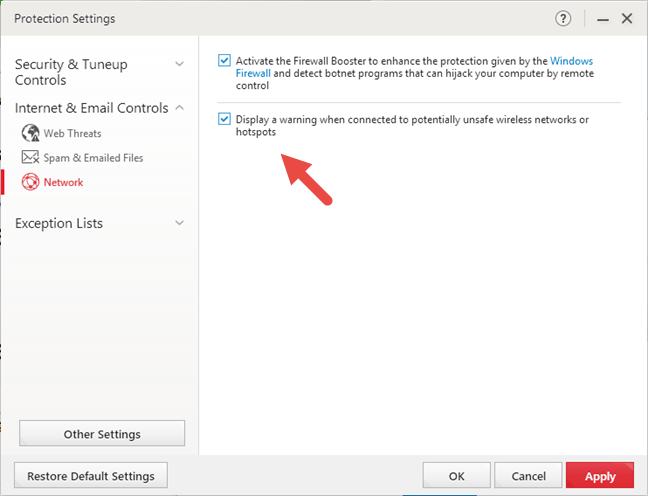Confirm with the OK button

click(456, 476)
